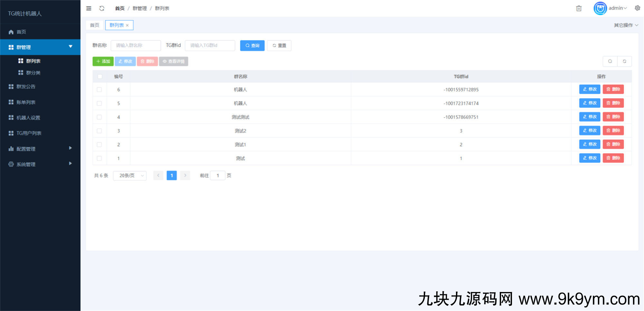Tick the checkbox for row 测试1
This screenshot has width=644, height=311.
(99, 145)
